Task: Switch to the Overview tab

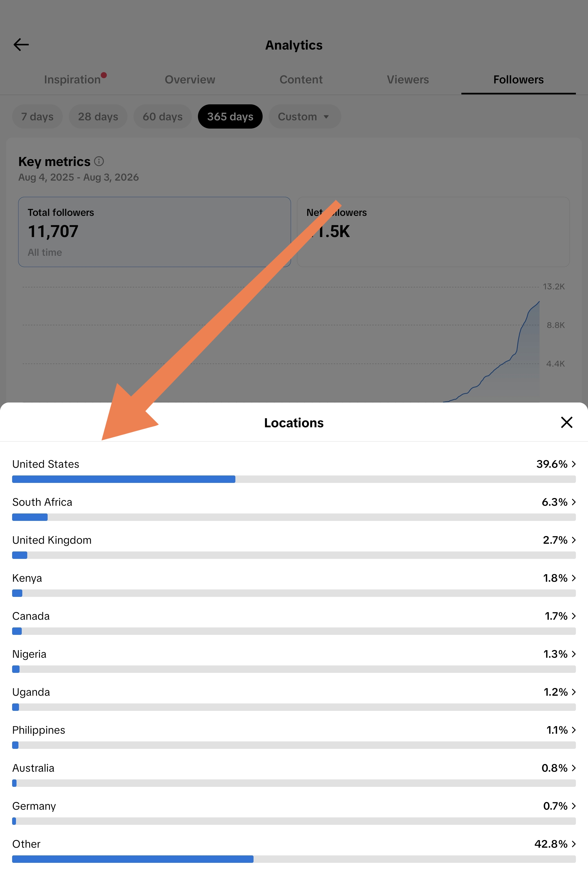Action: (x=190, y=80)
